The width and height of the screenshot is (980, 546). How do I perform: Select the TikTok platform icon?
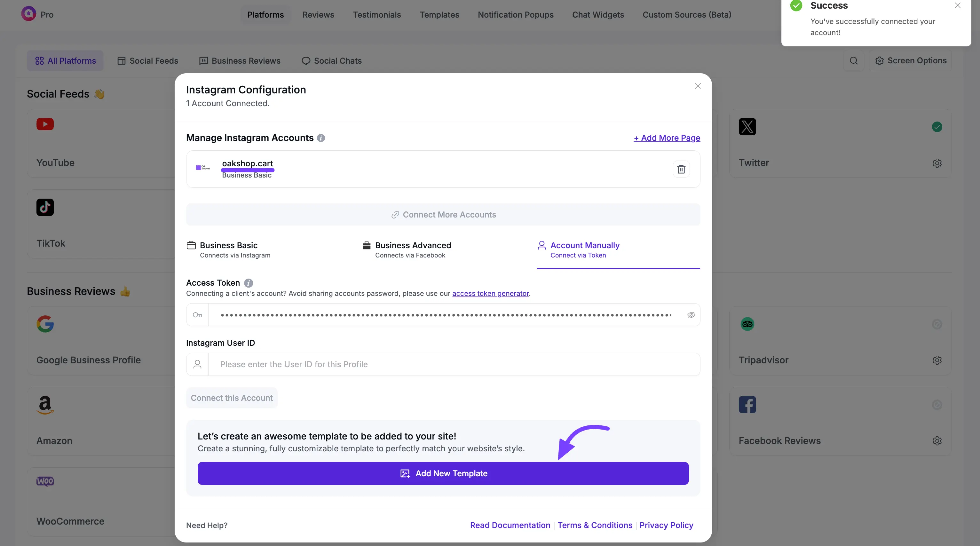44,207
